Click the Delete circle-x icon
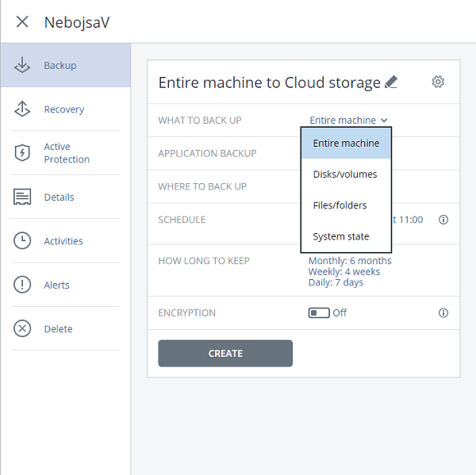The width and height of the screenshot is (476, 475). click(22, 328)
